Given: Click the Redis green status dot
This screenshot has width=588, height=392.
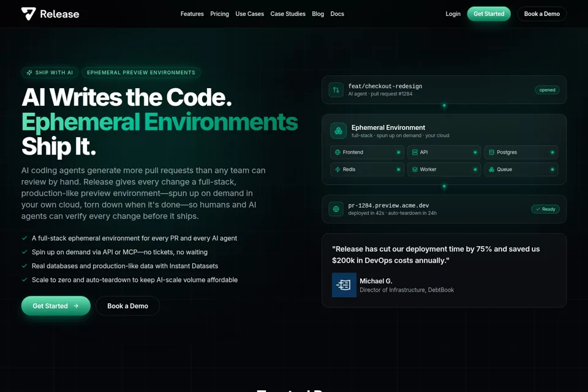Looking at the screenshot, I should 398,170.
